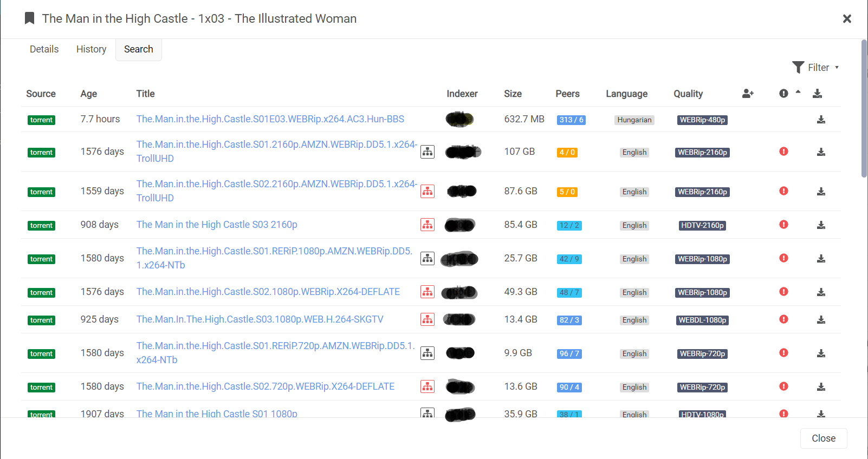
Task: Sort results by Title column
Action: [145, 94]
